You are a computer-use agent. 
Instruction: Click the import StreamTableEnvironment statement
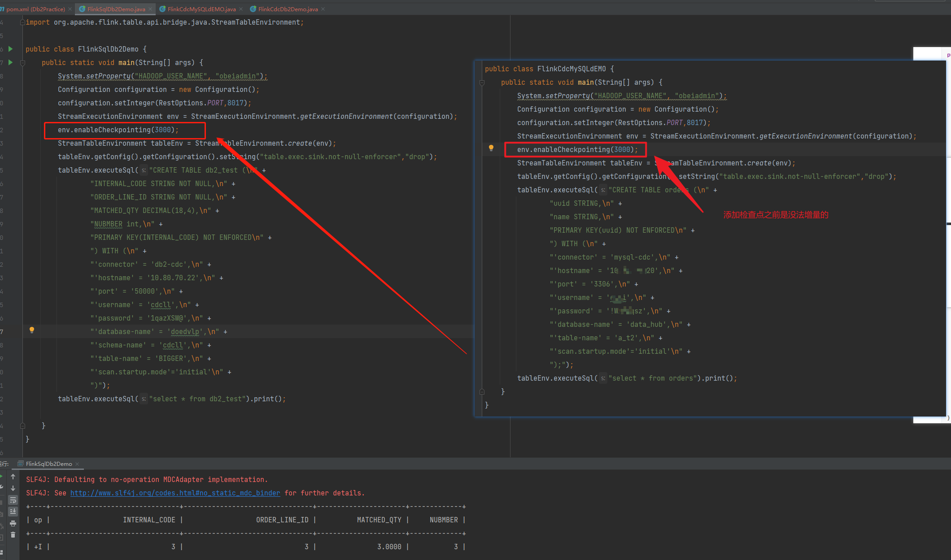coord(165,22)
